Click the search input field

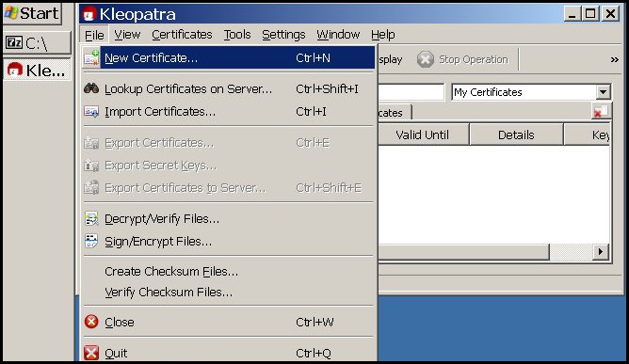tap(411, 92)
